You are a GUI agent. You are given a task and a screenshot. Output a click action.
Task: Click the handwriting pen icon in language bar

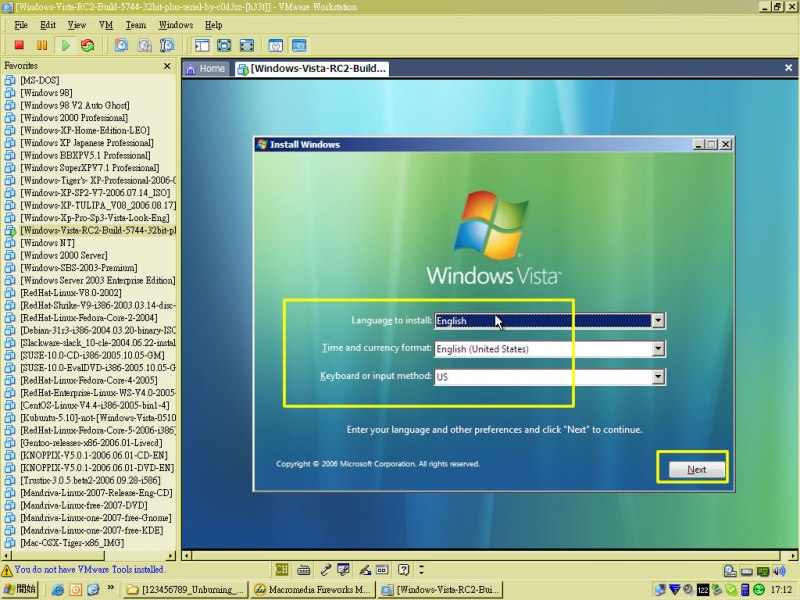(365, 569)
